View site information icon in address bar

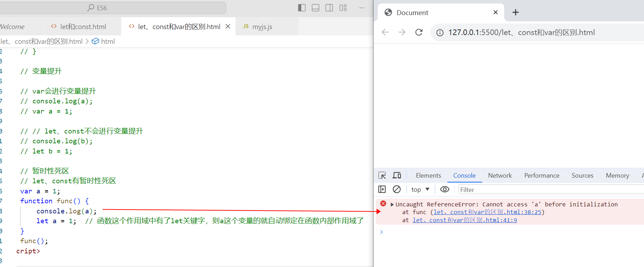coord(440,33)
